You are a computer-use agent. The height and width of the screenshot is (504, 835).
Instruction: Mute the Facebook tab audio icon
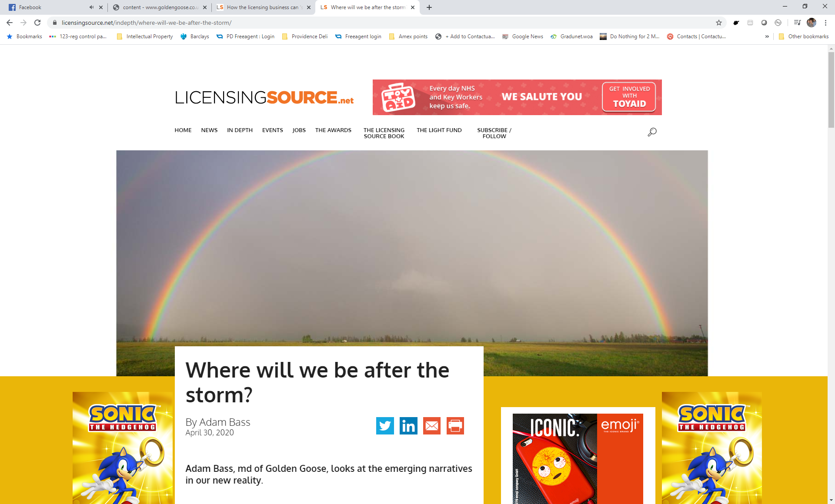coord(91,7)
